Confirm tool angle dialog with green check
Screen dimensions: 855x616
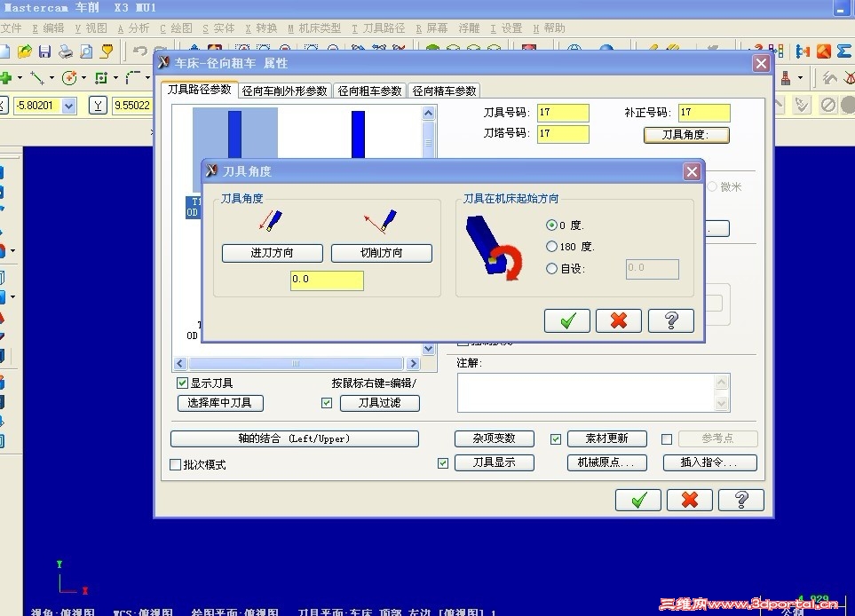[567, 320]
